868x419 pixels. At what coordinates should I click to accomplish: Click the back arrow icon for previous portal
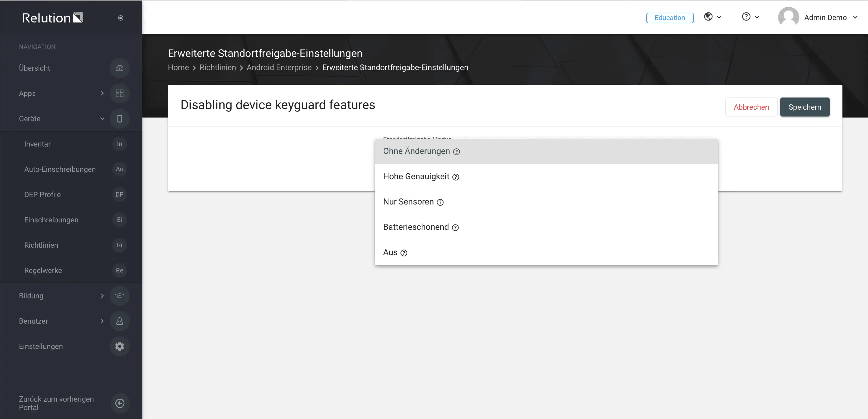(x=120, y=403)
